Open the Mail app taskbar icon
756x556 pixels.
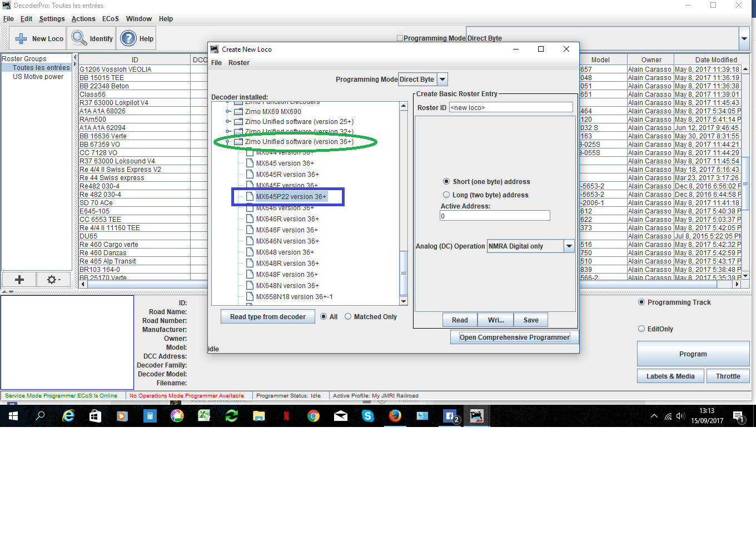click(x=340, y=416)
